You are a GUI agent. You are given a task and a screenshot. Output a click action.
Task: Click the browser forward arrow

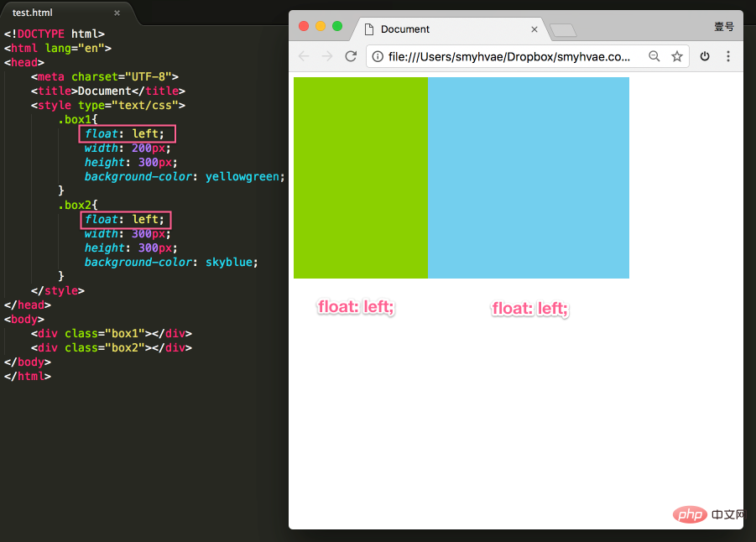tap(327, 56)
